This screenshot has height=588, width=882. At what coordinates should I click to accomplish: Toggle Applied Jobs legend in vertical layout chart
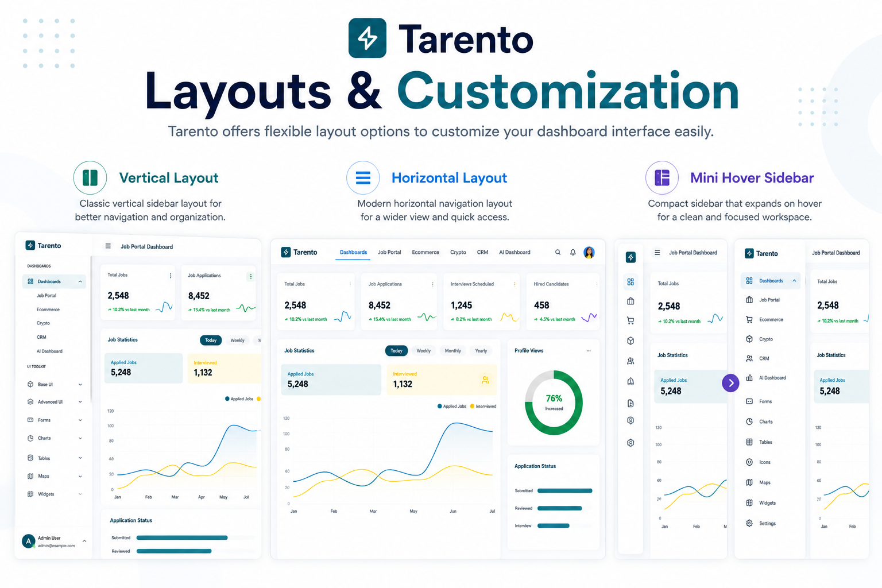(x=239, y=399)
